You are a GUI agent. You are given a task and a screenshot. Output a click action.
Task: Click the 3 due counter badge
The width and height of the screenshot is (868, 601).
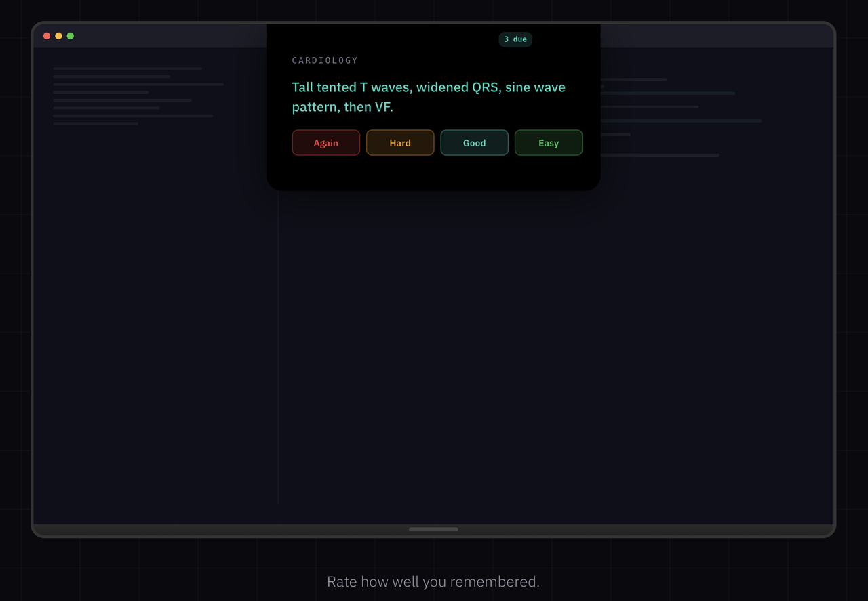pos(515,39)
